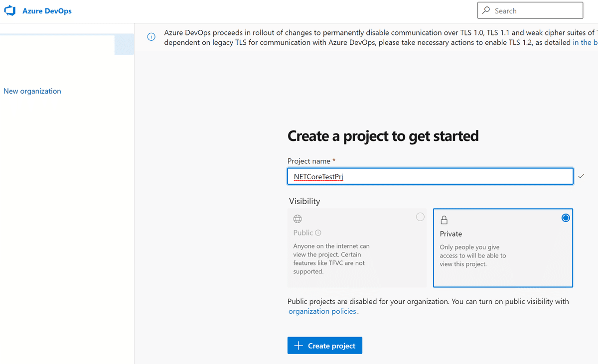Open the organization policies link
The height and width of the screenshot is (364, 598).
point(322,311)
